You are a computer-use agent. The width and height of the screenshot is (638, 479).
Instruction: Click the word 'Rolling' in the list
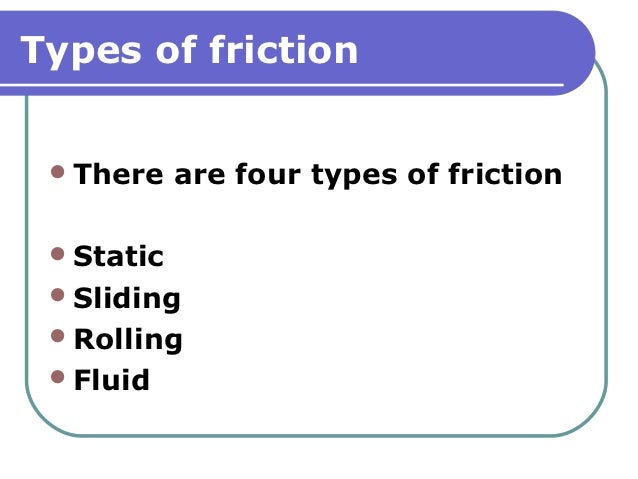click(x=128, y=340)
